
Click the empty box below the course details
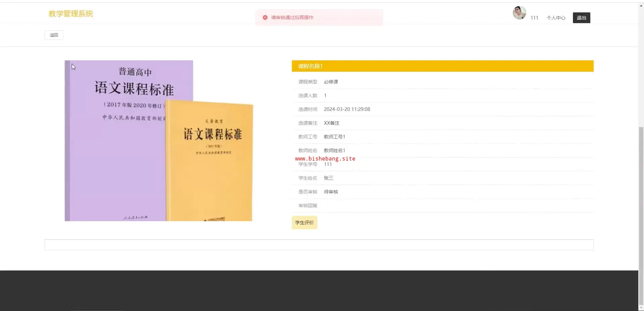319,245
